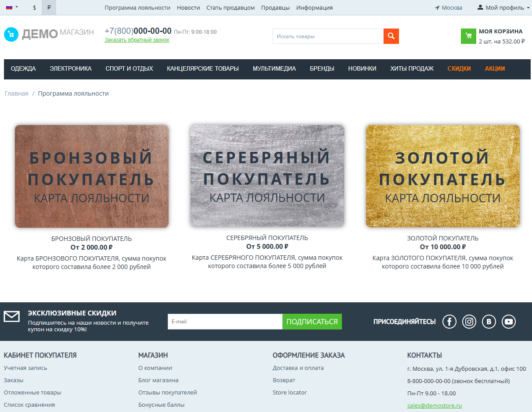
Task: Open Продавцы in top menu
Action: point(275,7)
